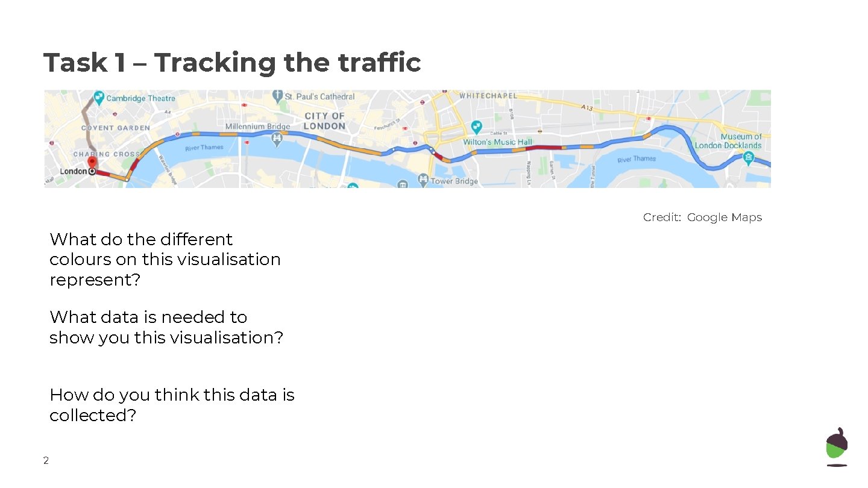
Task: Click the River Thames label near Waterloo Bridge
Action: click(204, 148)
